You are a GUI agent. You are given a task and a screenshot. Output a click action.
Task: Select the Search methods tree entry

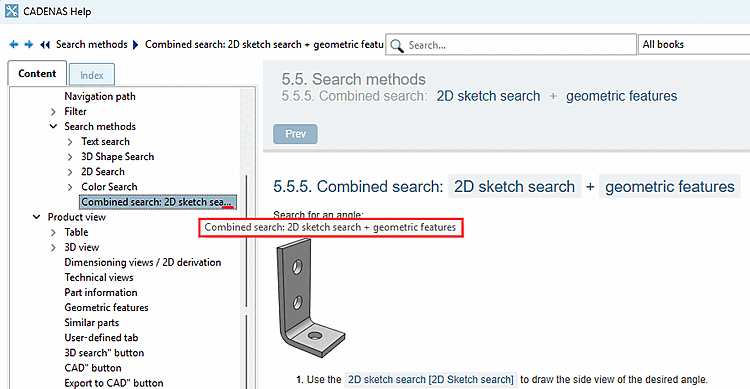(100, 126)
